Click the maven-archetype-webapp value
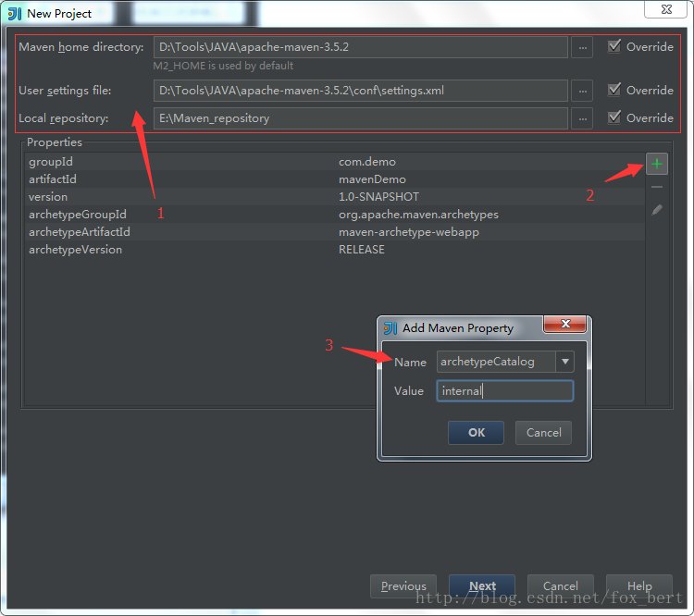Screen dimensions: 694x616 tap(408, 232)
